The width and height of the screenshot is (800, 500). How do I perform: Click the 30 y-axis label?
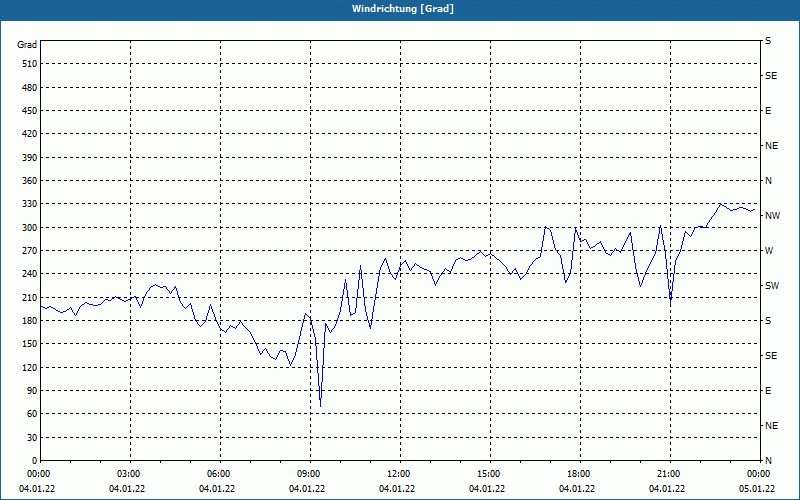32,438
